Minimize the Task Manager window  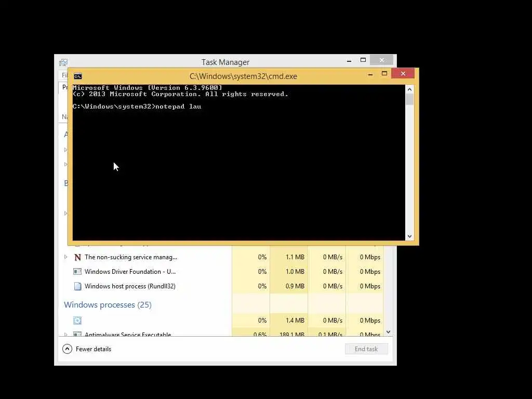coord(349,61)
